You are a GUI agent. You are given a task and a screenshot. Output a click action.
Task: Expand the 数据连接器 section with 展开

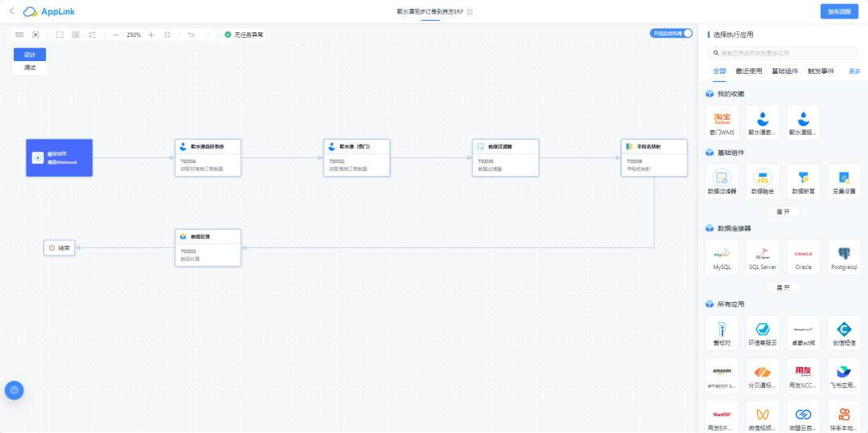coord(782,287)
